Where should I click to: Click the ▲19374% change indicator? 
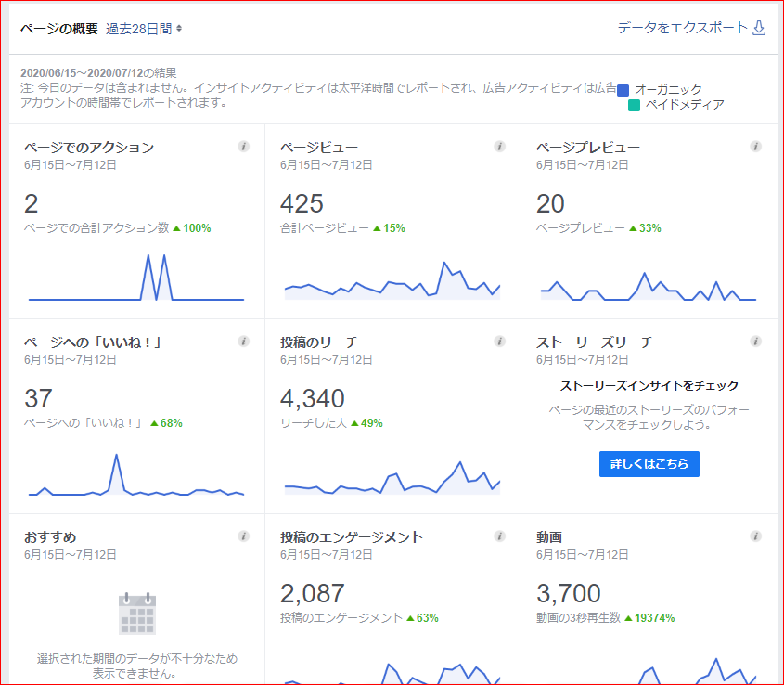(650, 618)
